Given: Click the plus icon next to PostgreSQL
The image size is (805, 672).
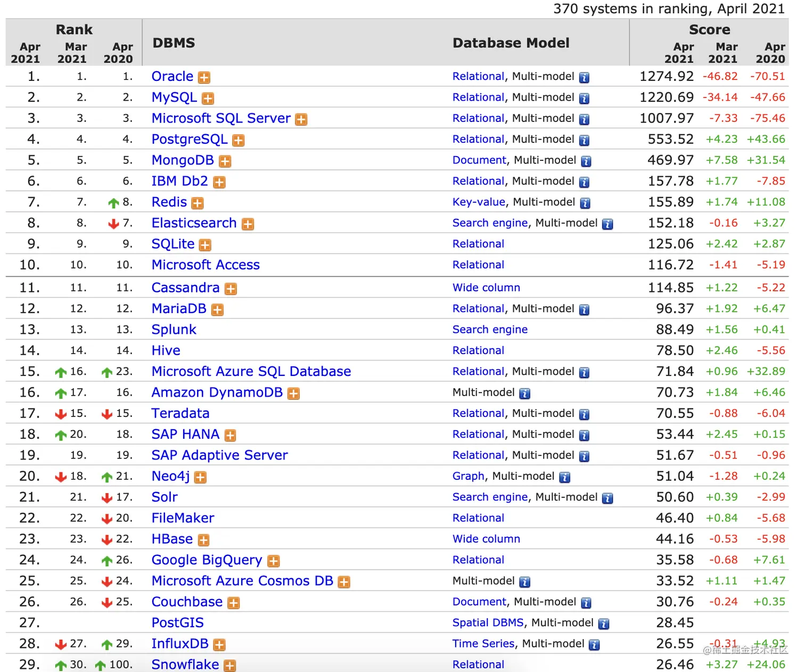Looking at the screenshot, I should click(239, 141).
